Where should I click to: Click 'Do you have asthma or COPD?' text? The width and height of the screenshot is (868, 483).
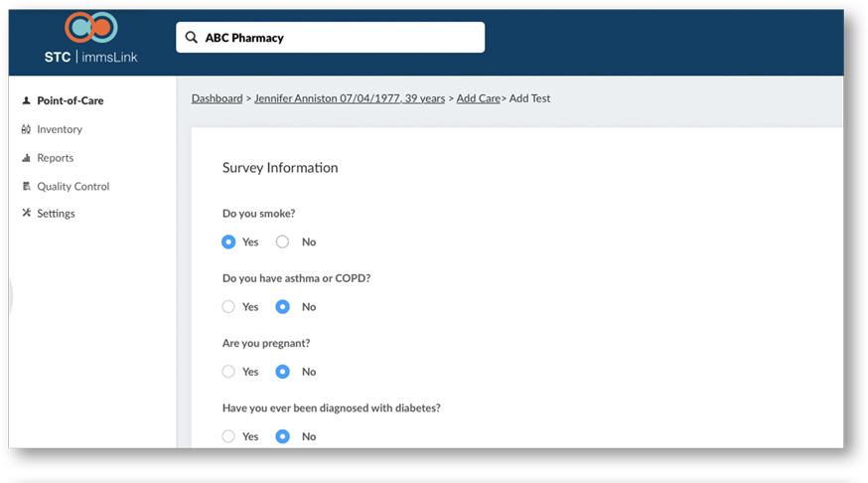pos(297,278)
